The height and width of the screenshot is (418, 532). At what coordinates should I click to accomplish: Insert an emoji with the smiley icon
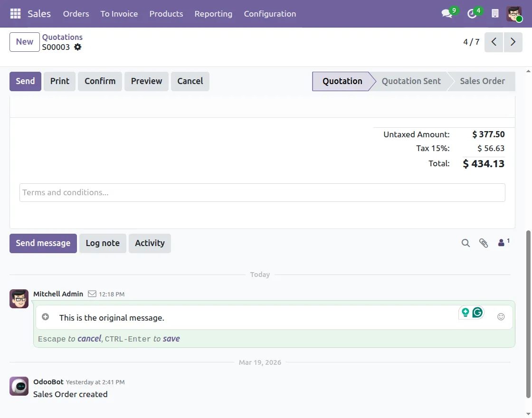501,316
